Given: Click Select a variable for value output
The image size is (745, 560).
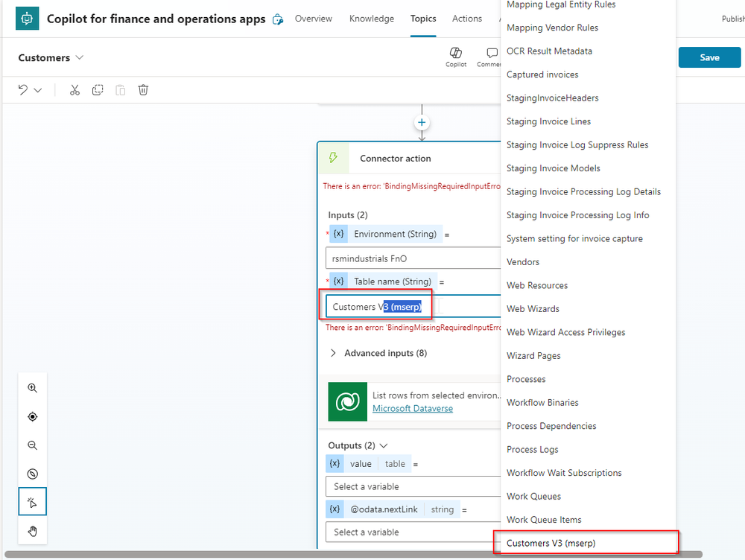Looking at the screenshot, I should (x=413, y=486).
